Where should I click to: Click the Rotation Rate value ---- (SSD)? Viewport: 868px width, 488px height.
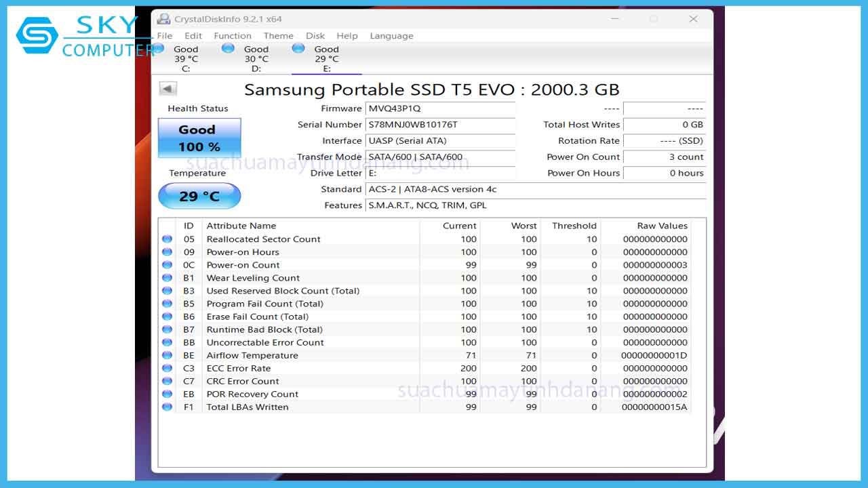pyautogui.click(x=665, y=141)
